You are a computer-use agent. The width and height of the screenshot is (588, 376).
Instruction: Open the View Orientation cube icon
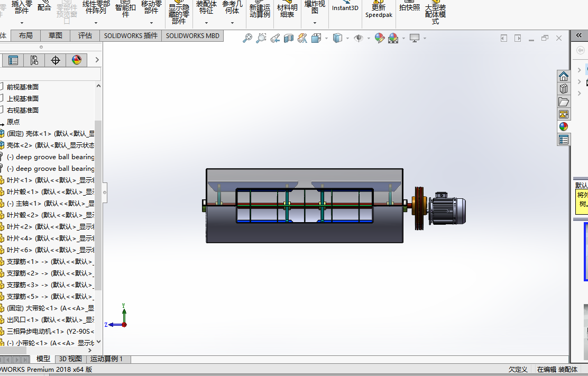[316, 38]
